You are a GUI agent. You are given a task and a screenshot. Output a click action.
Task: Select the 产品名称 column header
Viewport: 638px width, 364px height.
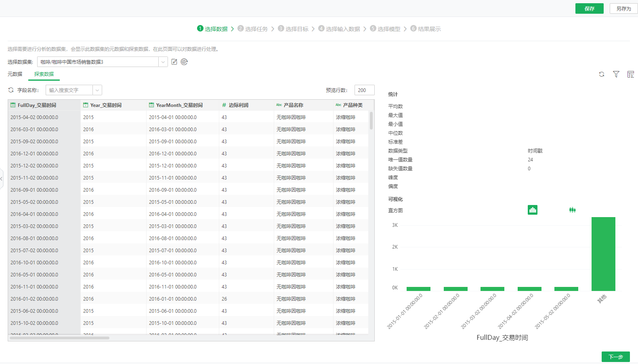click(303, 105)
